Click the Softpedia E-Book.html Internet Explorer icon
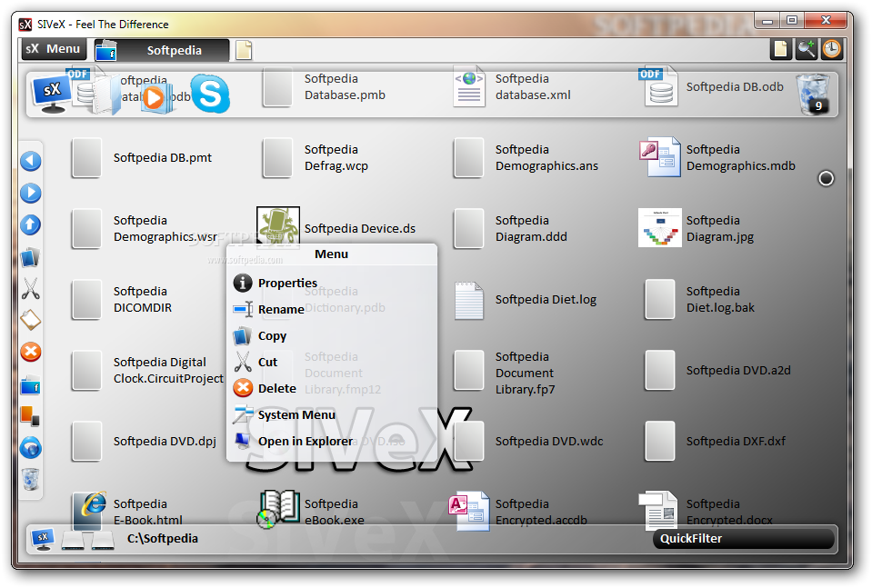872x588 pixels. click(x=89, y=510)
